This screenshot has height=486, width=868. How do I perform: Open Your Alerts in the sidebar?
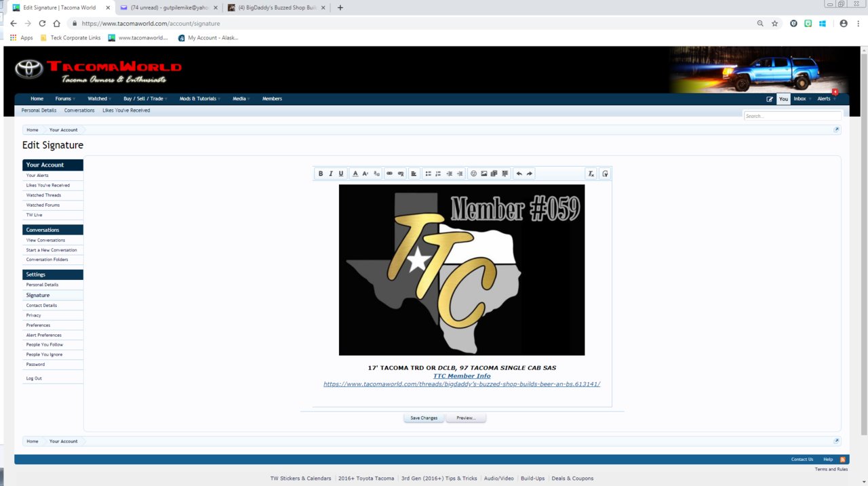pyautogui.click(x=37, y=176)
